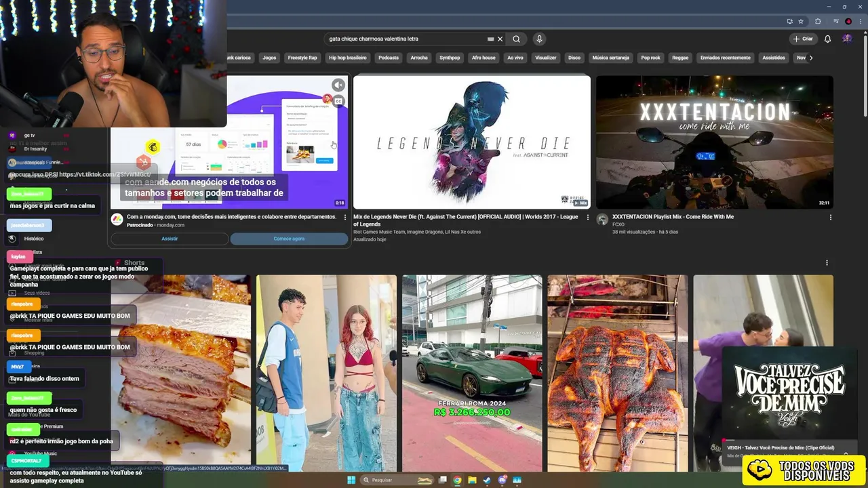Select the Arrocha filter chip
Image resolution: width=868 pixels, height=488 pixels.
(x=419, y=58)
